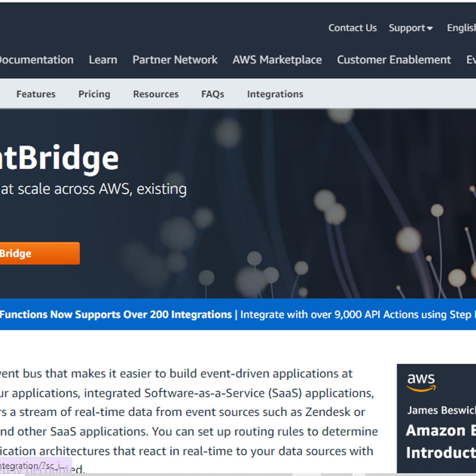
Task: Click text 'event sources such as Zendesk or'
Action: pos(275,412)
